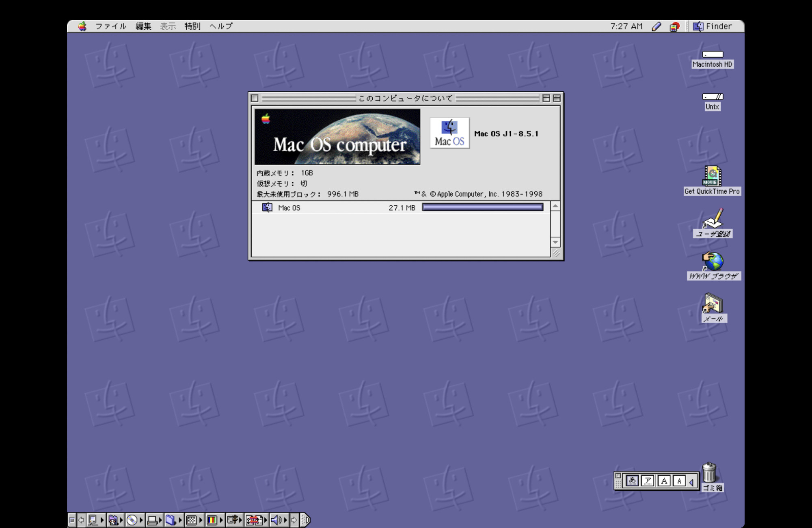Screen dimensions: 812x528
Task: Click the このコンピュータについて title bar
Action: click(x=405, y=98)
